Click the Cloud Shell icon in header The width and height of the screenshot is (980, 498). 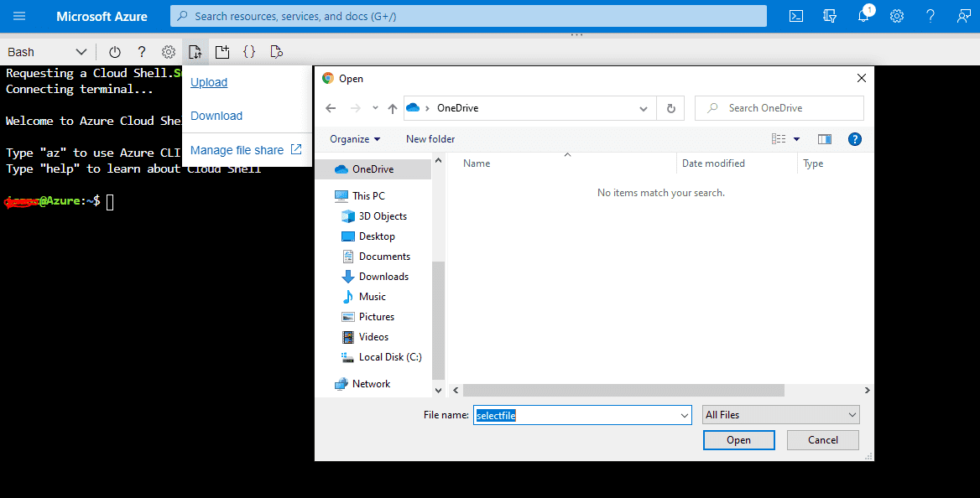coord(796,16)
